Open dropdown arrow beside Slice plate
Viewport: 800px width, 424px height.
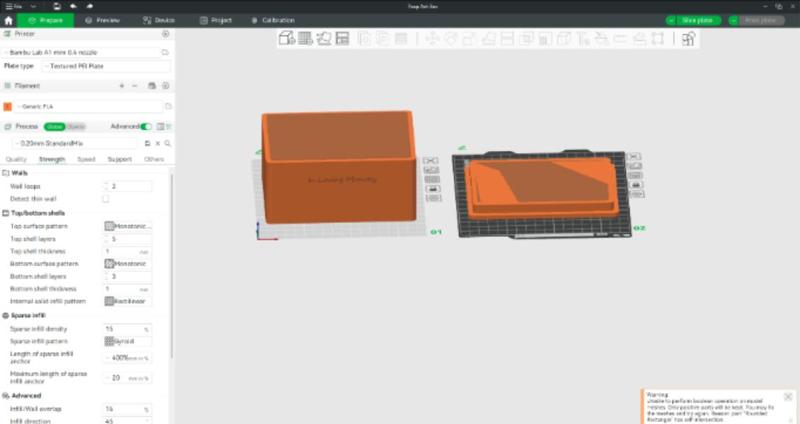(671, 20)
